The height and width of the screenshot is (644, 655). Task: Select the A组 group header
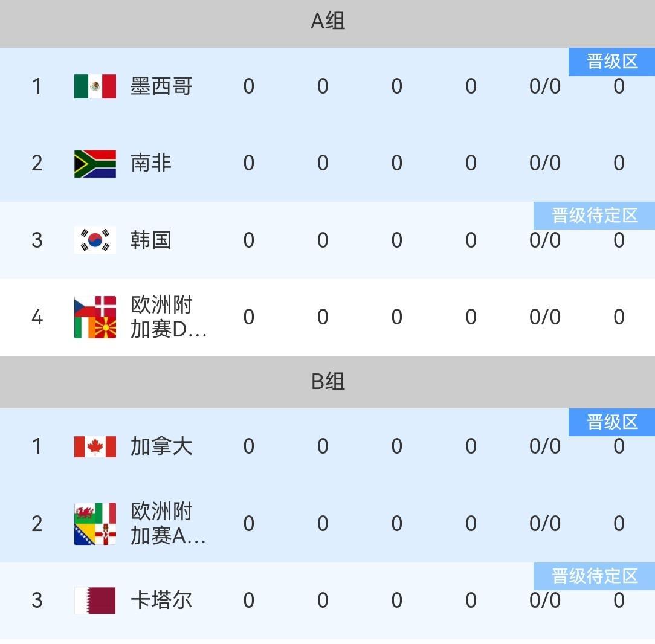click(x=327, y=22)
